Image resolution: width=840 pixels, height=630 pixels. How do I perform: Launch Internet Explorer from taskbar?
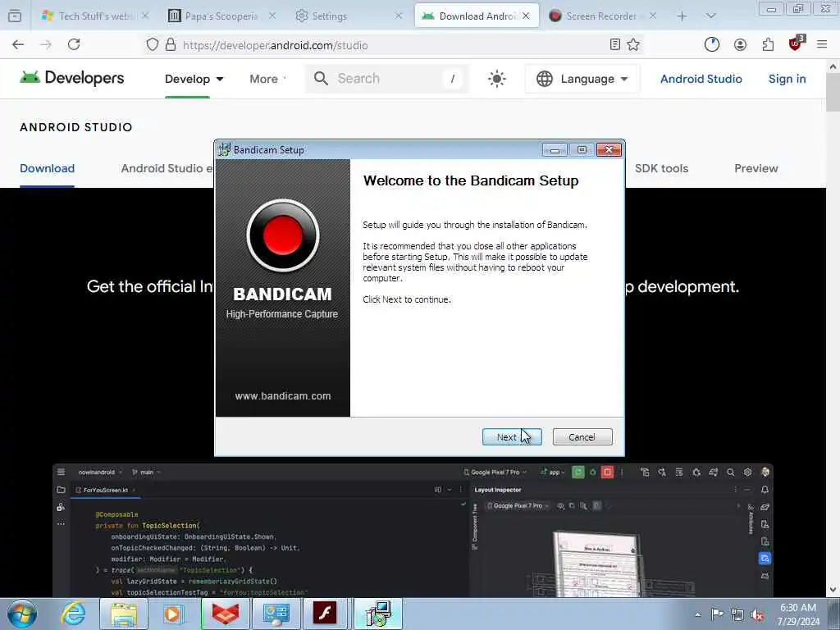73,614
